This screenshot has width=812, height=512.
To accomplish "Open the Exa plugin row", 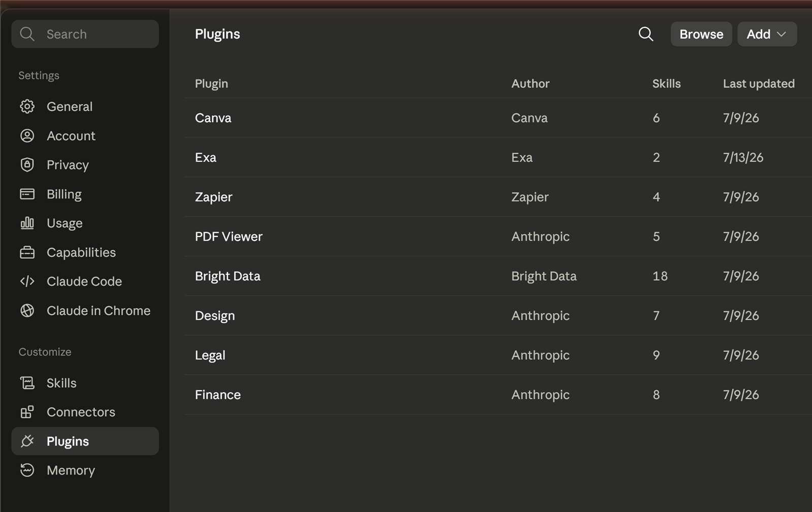I will (498, 157).
